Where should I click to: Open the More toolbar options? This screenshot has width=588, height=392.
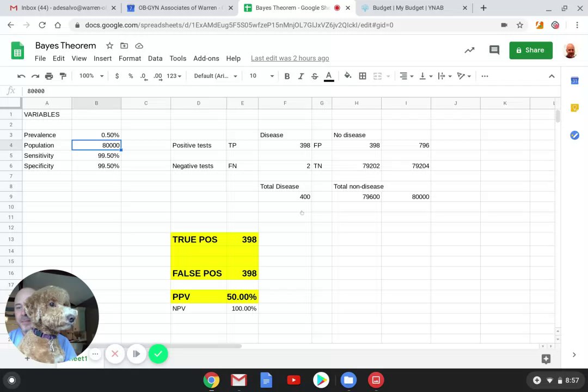click(485, 76)
